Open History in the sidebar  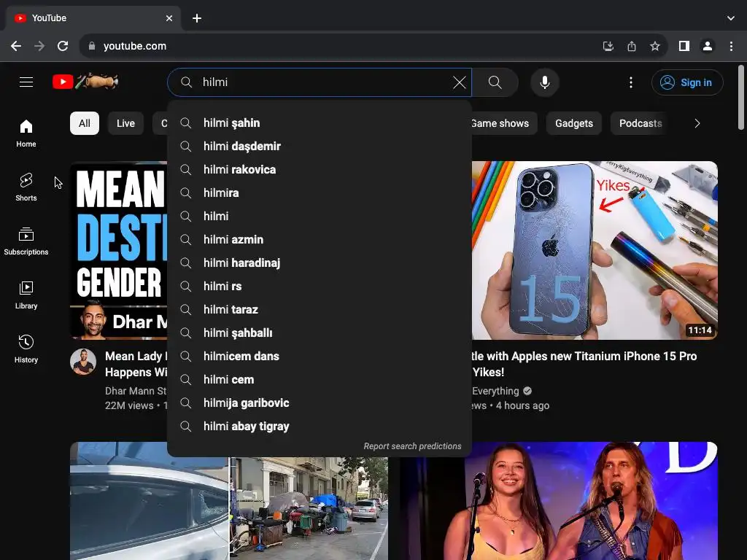coord(26,349)
